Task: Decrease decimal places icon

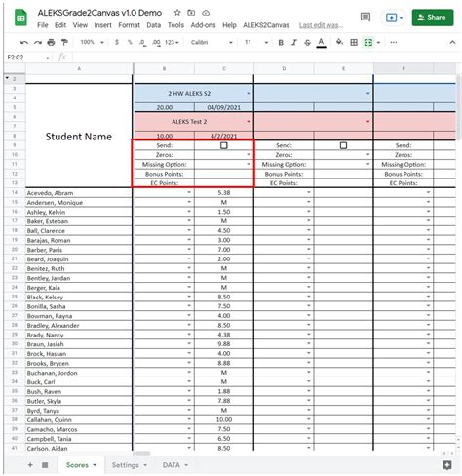Action: click(x=142, y=42)
